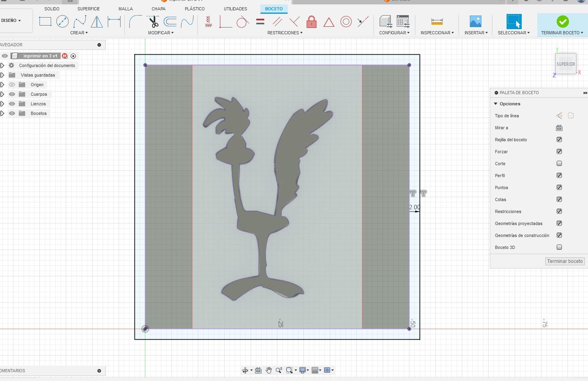Screen dimensions: 588x381
Task: Switch to the CHAPA tab
Action: pos(158,9)
